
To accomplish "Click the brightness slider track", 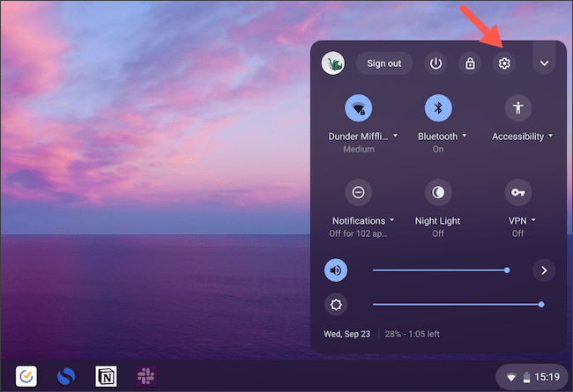I will [457, 305].
